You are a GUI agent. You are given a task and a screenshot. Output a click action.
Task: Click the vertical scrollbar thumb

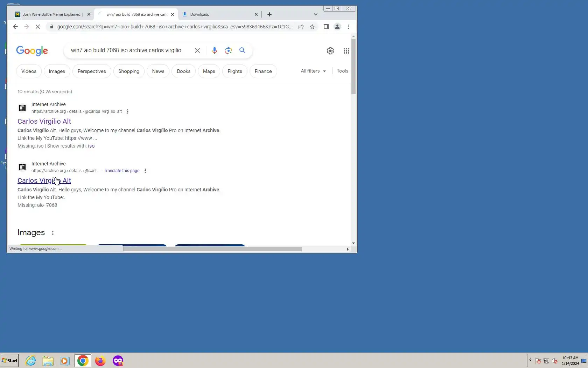point(353,67)
